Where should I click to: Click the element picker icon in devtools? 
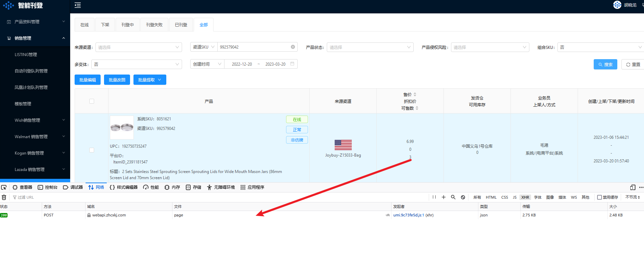tap(4, 187)
